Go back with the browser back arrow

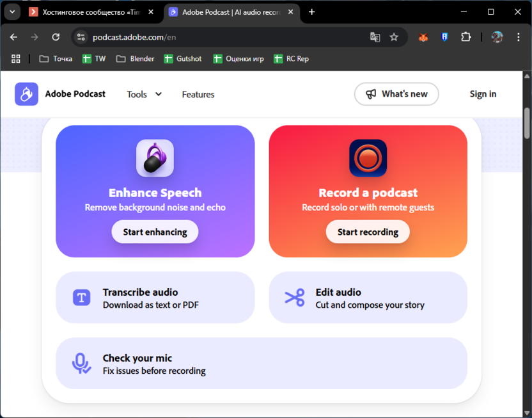coord(13,37)
